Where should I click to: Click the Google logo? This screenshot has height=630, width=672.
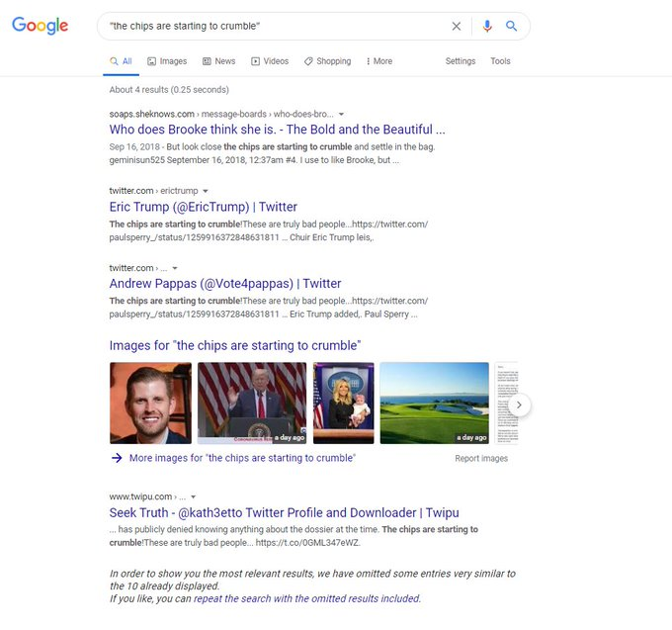point(40,26)
